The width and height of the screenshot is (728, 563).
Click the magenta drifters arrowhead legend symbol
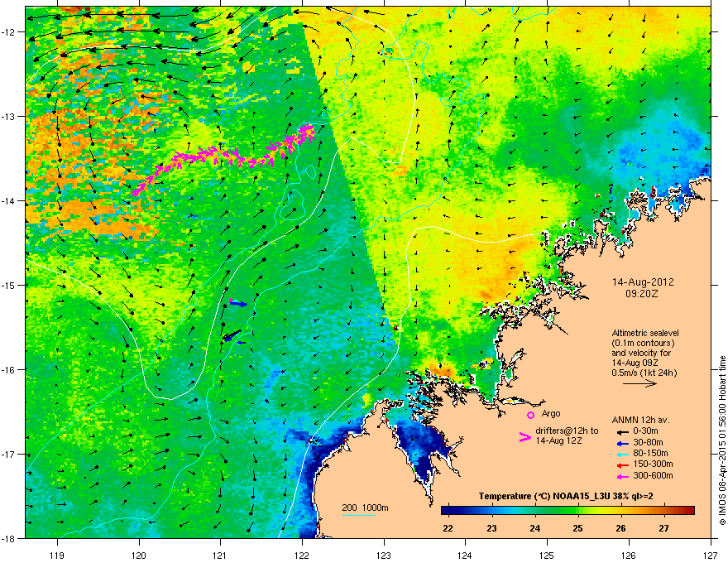(524, 436)
